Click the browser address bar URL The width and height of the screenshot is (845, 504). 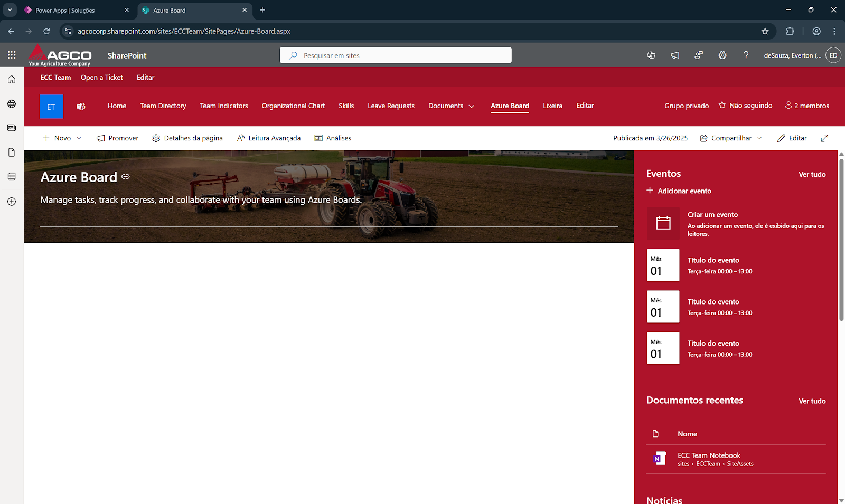point(184,31)
